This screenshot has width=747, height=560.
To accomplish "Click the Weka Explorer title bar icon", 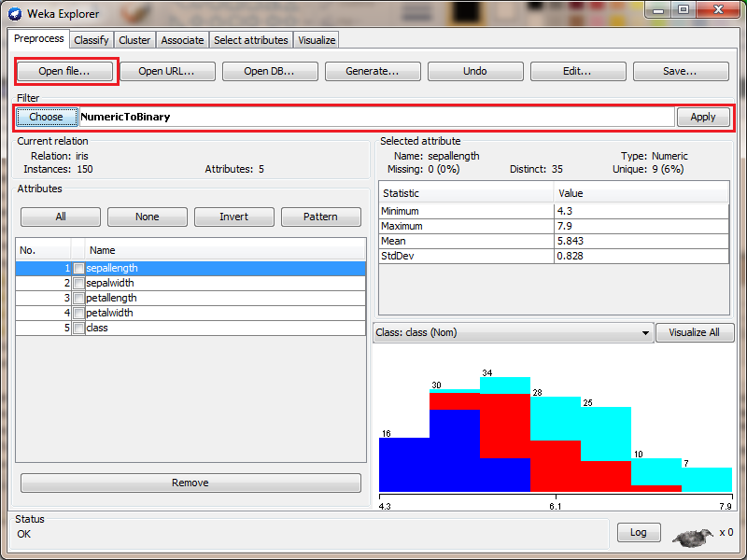I will point(15,13).
